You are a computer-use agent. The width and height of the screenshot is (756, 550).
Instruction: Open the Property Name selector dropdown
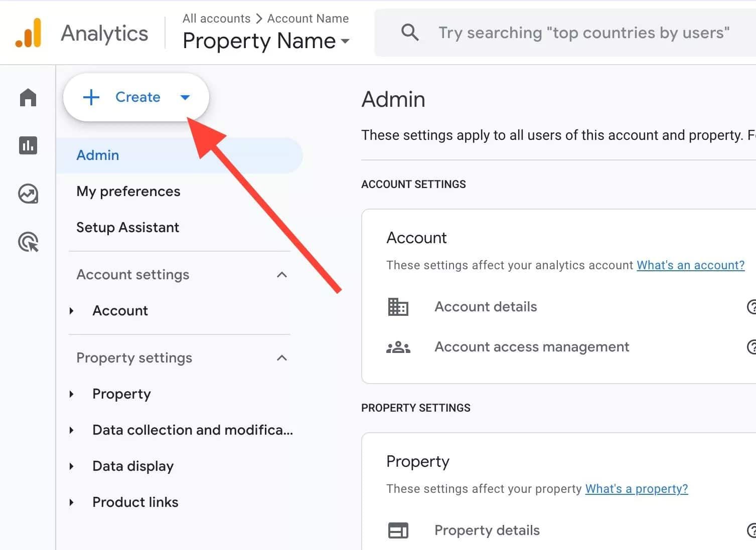pos(266,41)
